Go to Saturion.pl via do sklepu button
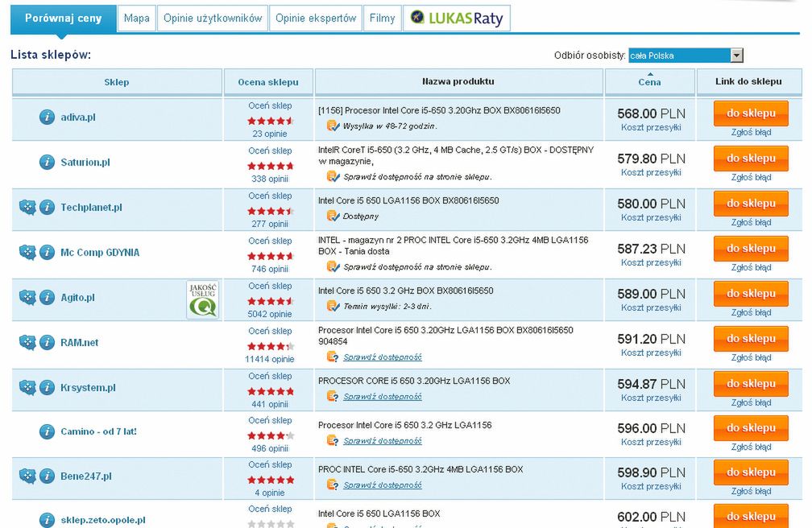 [751, 158]
